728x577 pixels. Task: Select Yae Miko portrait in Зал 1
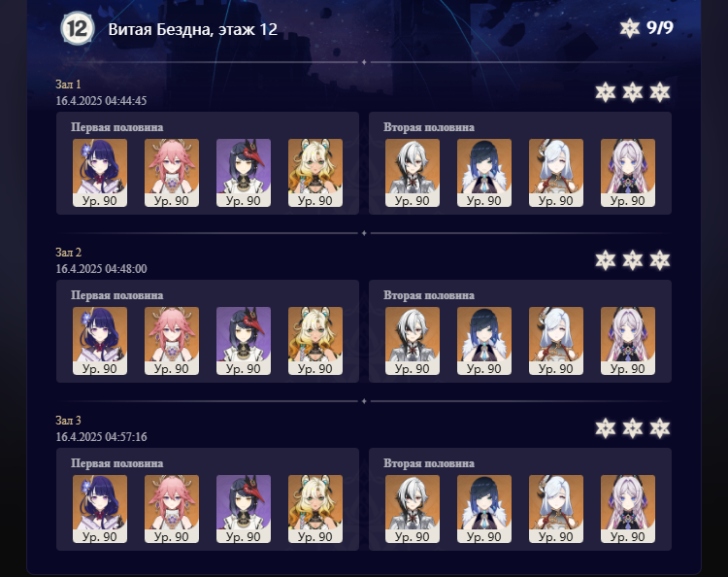[x=172, y=173]
